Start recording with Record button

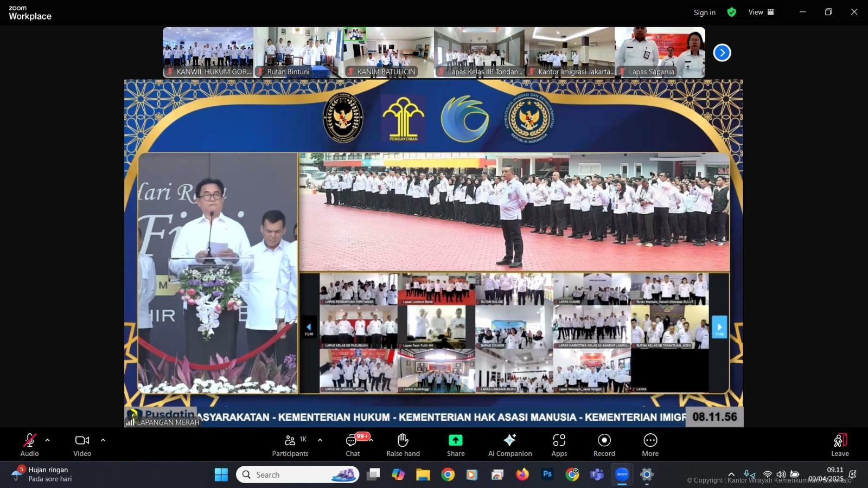[604, 445]
